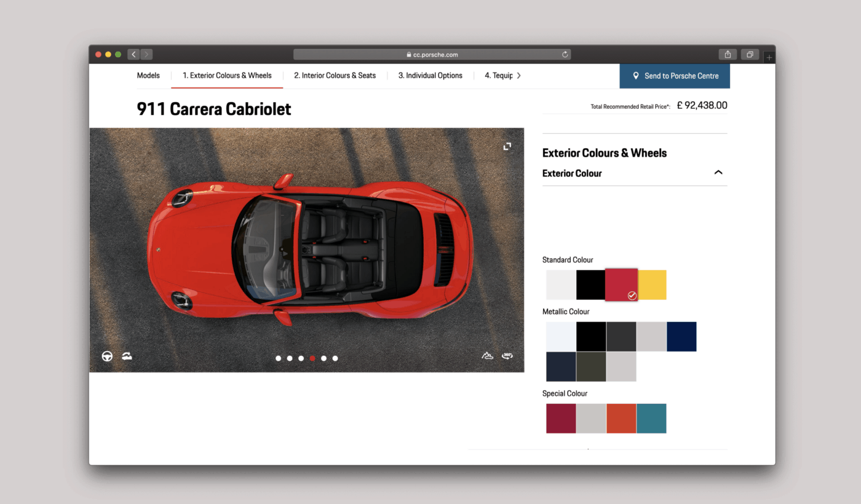Open the Interior Colours & Seats tab
The image size is (861, 504).
click(335, 76)
